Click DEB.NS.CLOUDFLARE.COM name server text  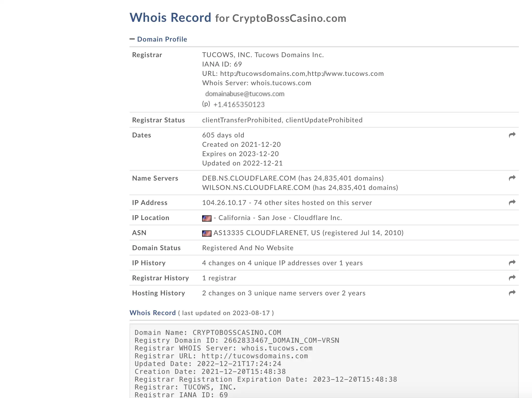(249, 178)
